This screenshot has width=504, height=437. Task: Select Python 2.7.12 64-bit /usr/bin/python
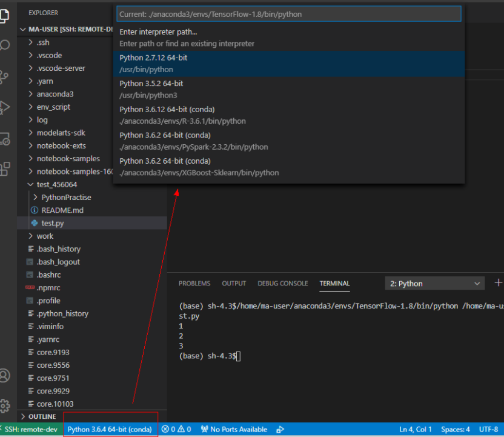(x=288, y=64)
